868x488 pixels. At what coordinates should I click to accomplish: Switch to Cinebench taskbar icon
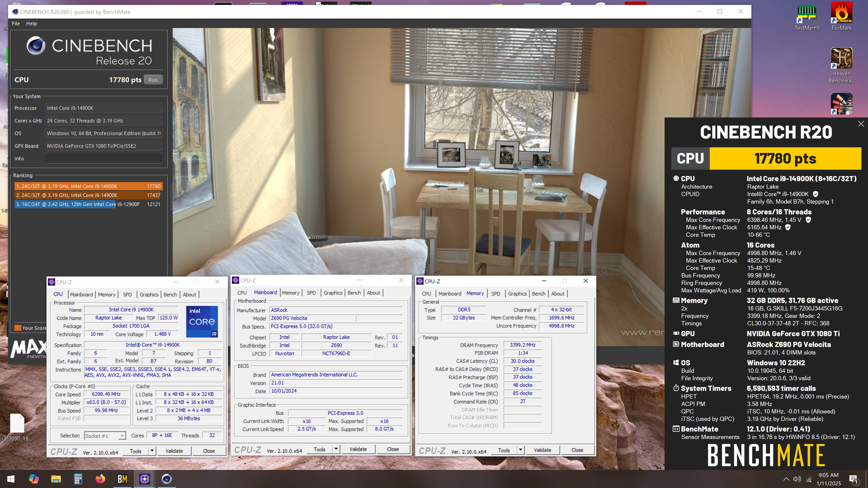click(167, 479)
